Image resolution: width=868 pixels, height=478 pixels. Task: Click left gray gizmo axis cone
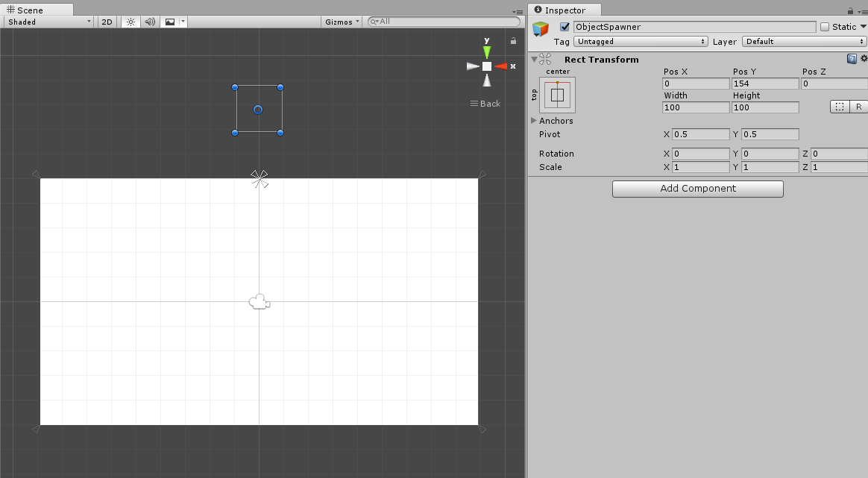point(473,66)
